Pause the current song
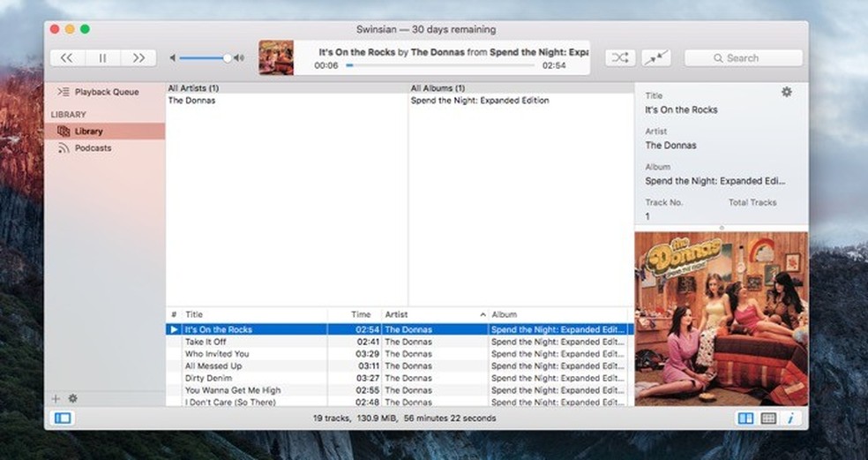Image resolution: width=868 pixels, height=460 pixels. coord(102,58)
